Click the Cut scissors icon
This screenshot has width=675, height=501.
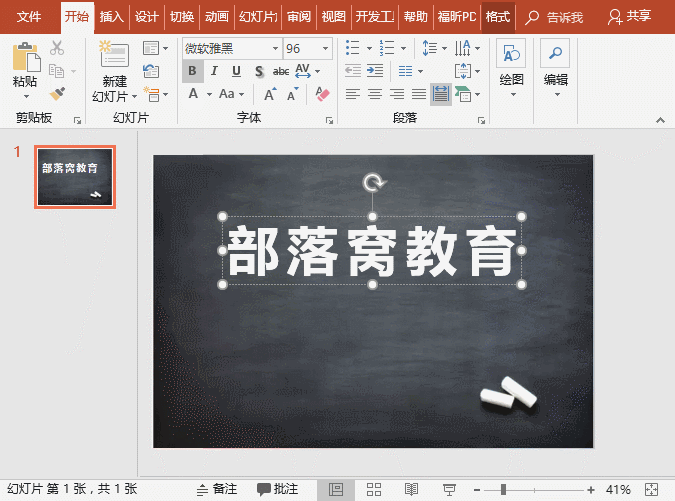(x=57, y=48)
